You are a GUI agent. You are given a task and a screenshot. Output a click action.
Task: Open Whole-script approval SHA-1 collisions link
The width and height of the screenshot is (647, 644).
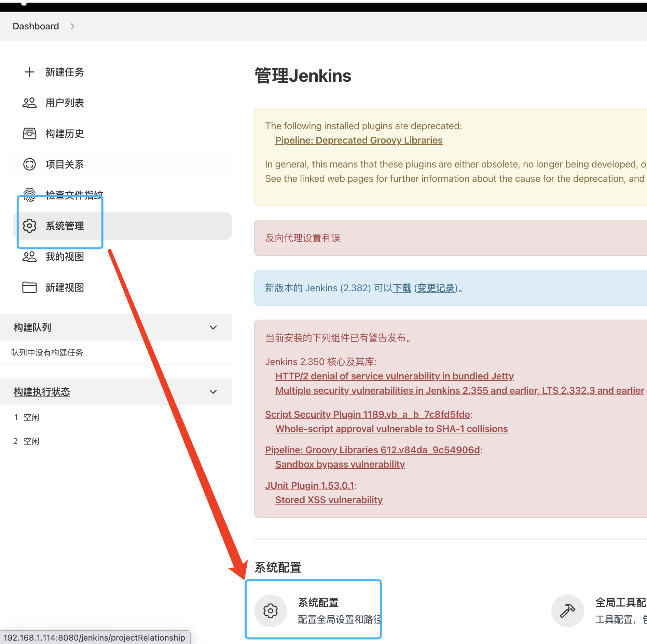tap(391, 429)
